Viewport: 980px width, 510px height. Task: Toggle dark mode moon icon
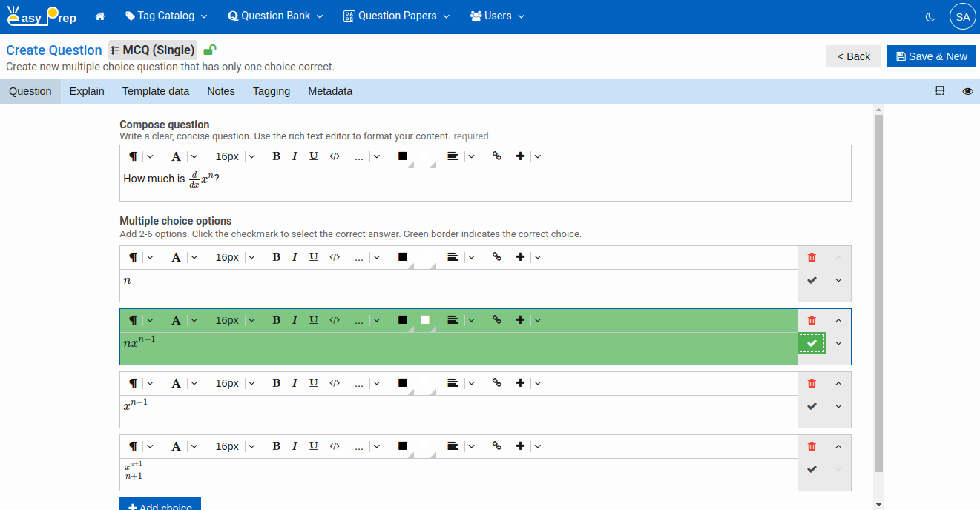930,16
